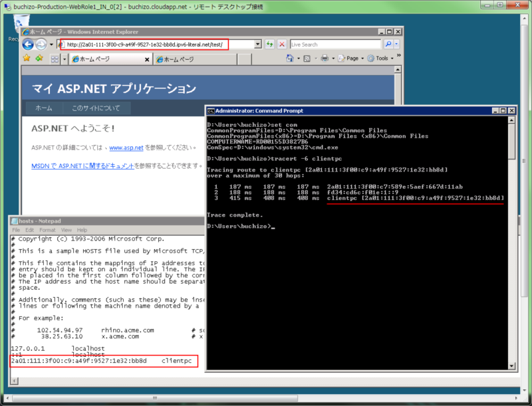Image resolution: width=532 pixels, height=406 pixels.
Task: Click inside the Live Search box
Action: (335, 45)
